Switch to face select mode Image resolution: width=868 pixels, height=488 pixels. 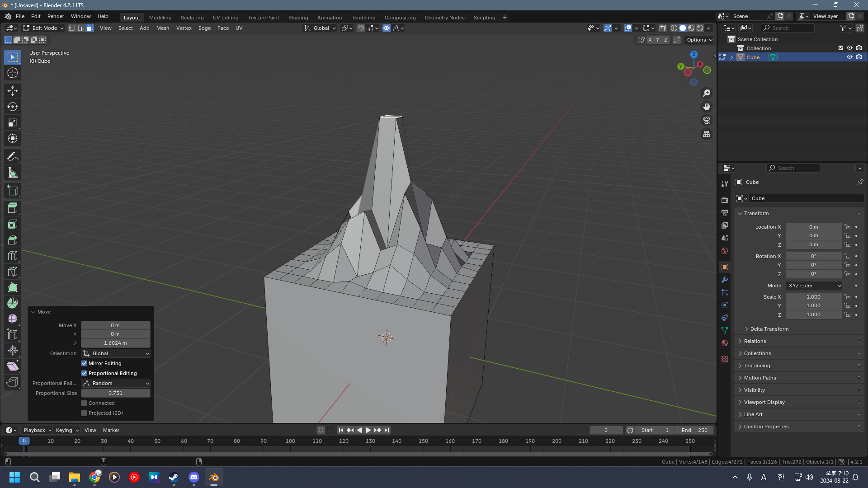pyautogui.click(x=90, y=28)
